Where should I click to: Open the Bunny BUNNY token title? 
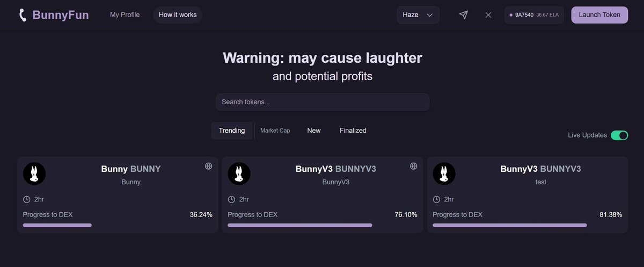tap(131, 169)
